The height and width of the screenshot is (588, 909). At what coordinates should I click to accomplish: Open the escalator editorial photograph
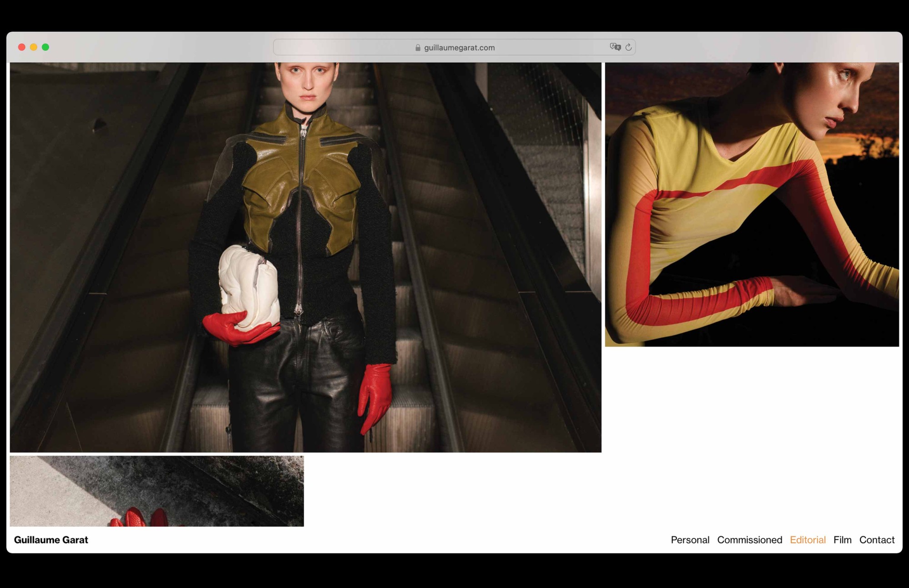pyautogui.click(x=305, y=254)
